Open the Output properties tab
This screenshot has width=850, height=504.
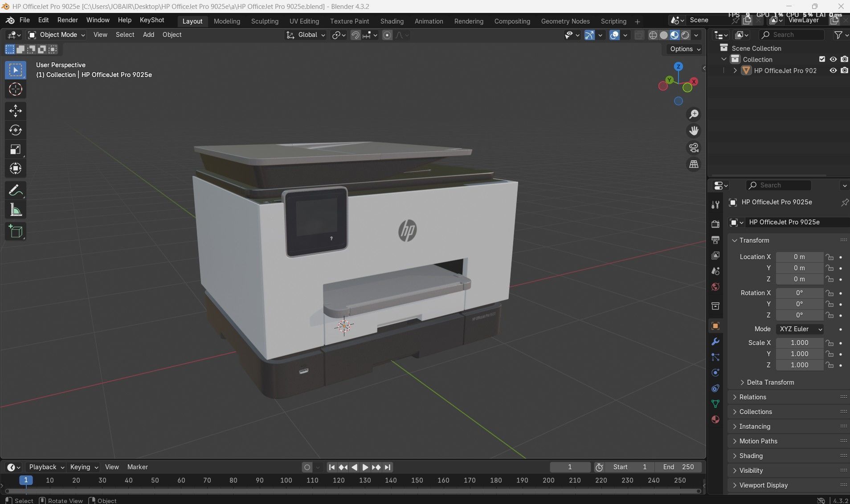pos(715,240)
